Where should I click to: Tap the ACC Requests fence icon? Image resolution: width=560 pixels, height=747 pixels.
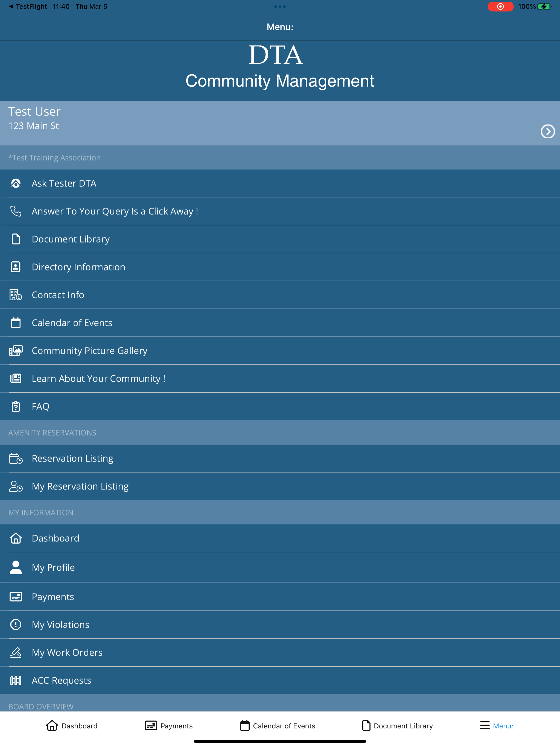[x=16, y=681]
